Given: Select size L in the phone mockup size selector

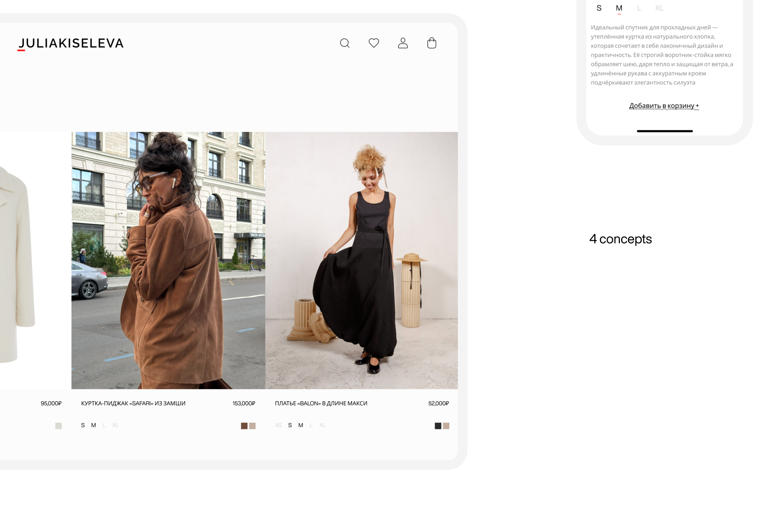Looking at the screenshot, I should (x=639, y=8).
